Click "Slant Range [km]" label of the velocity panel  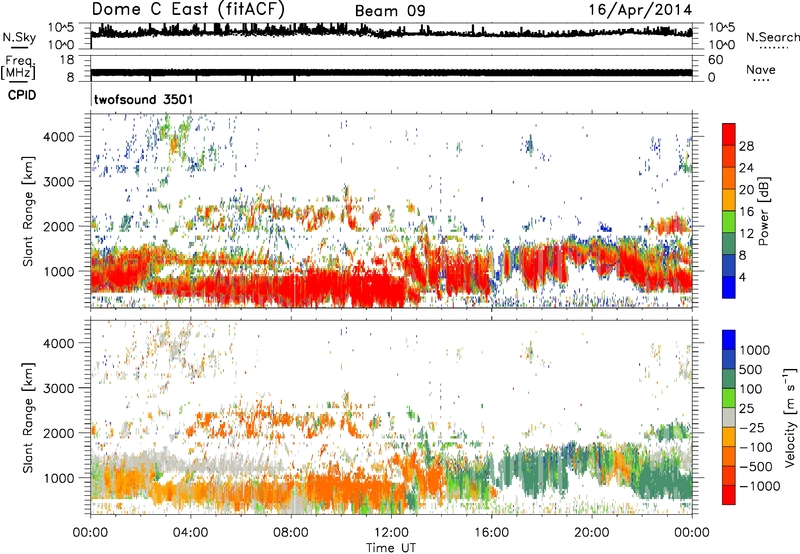[x=28, y=417]
